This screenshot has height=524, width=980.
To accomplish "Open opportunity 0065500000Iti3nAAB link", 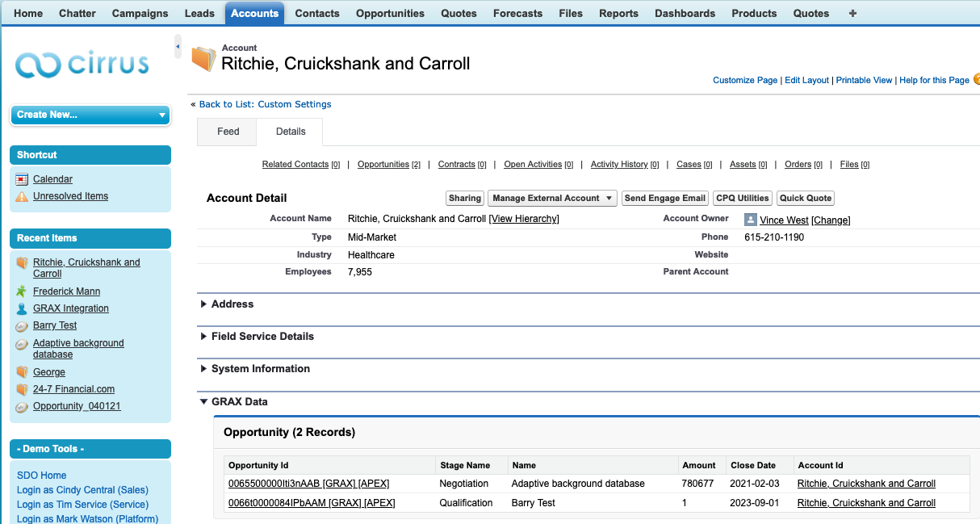I will [x=275, y=484].
